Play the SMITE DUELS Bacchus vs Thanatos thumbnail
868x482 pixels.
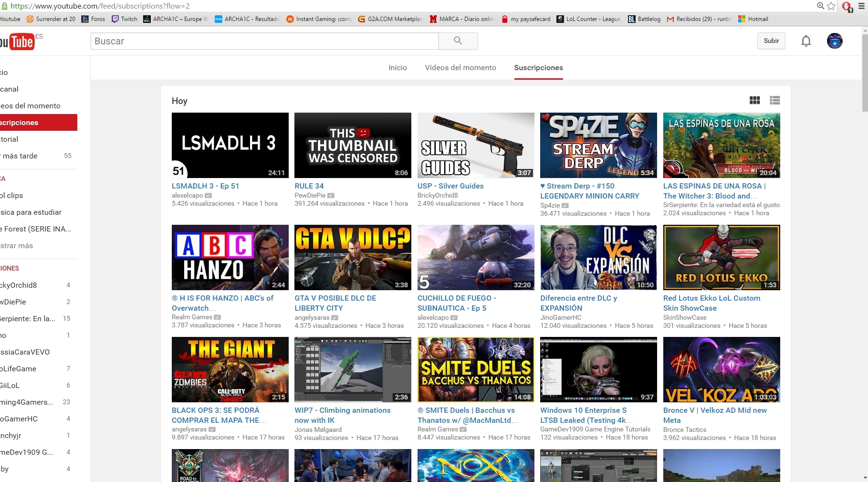coord(476,369)
